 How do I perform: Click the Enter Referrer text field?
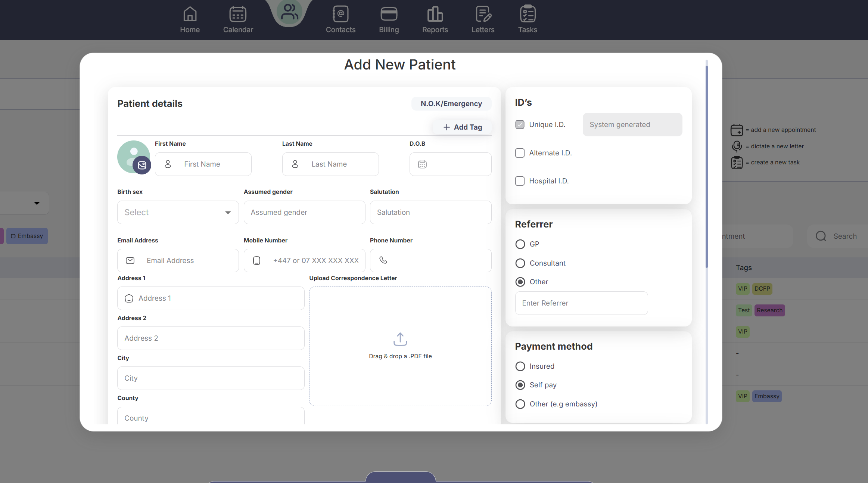pos(581,303)
